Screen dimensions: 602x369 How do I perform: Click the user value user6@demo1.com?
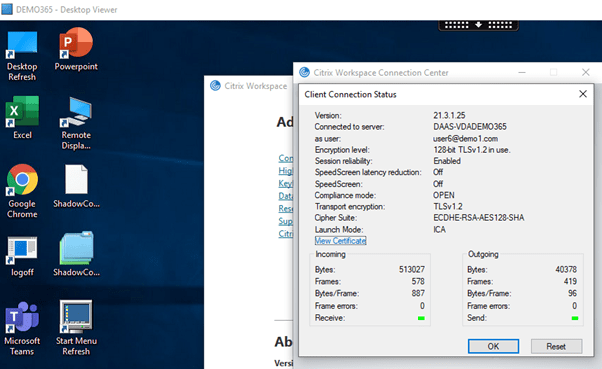point(465,139)
